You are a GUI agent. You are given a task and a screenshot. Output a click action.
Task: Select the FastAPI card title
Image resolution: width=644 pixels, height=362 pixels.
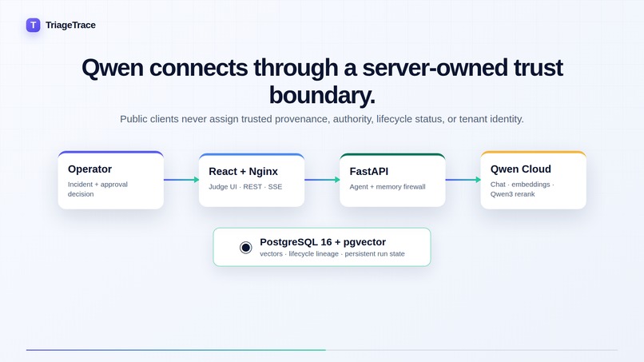(369, 171)
